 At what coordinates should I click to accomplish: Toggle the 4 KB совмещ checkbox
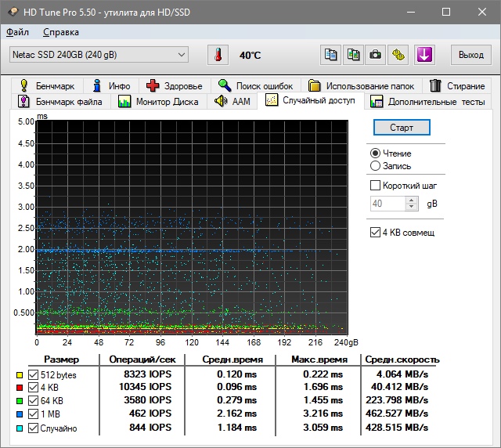click(375, 232)
